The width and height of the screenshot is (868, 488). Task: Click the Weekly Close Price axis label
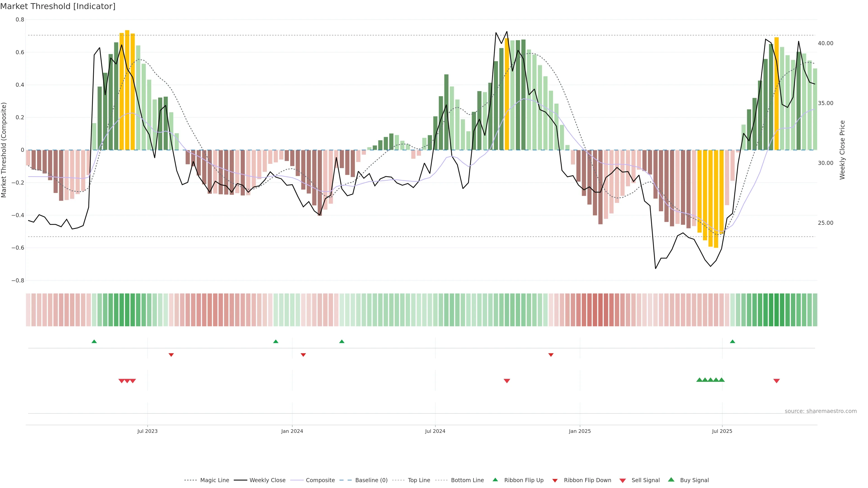tap(842, 150)
